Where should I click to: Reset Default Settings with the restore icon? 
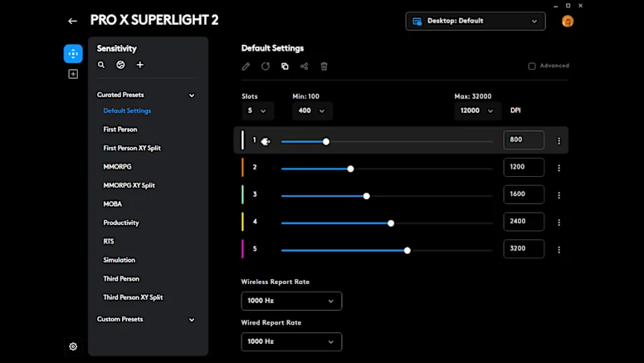pos(266,66)
